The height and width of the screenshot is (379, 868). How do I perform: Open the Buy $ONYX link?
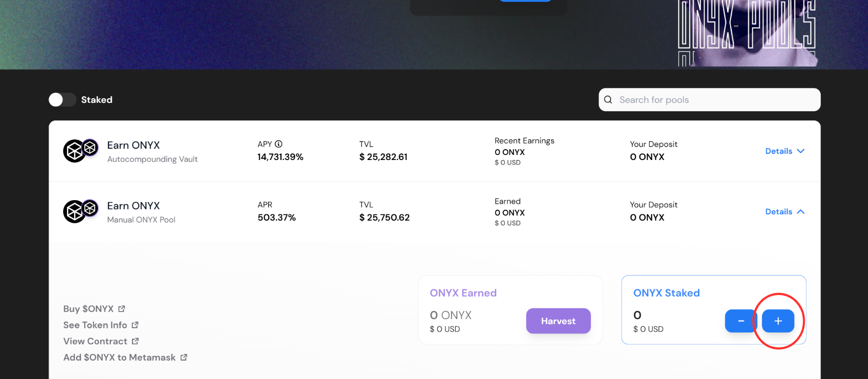pyautogui.click(x=89, y=309)
